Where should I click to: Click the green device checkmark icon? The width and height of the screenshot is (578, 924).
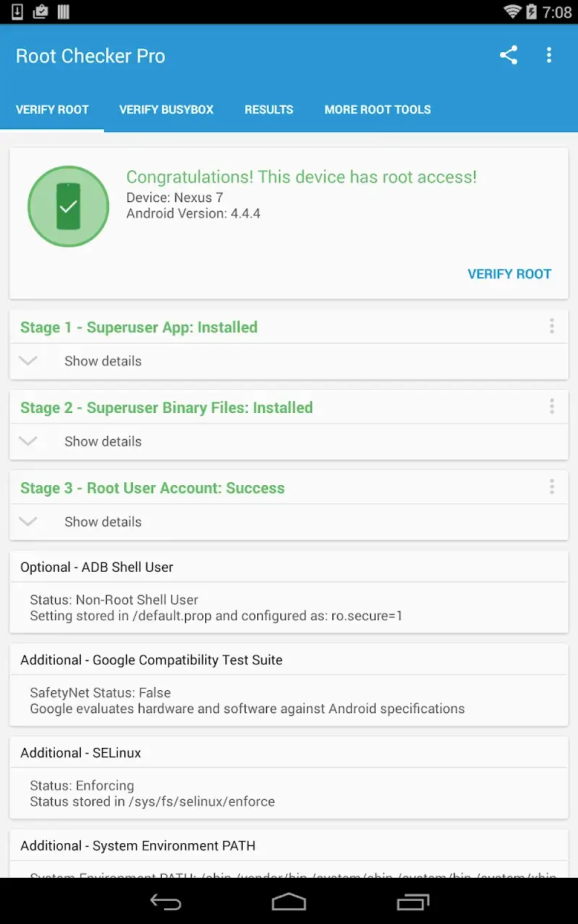[68, 206]
